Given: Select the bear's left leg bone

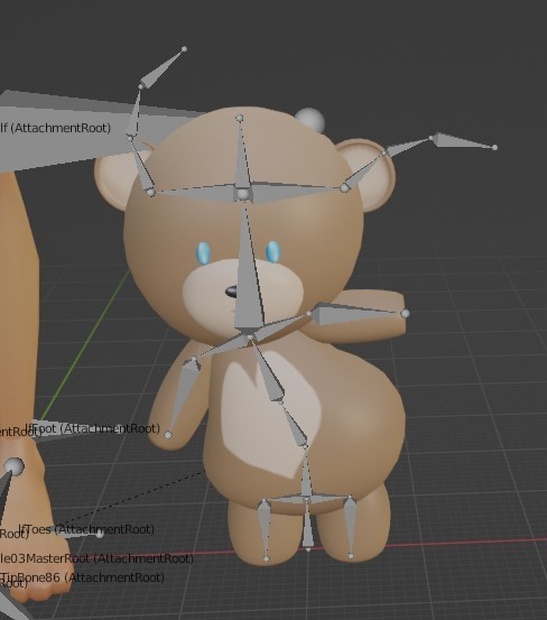Looking at the screenshot, I should click(x=264, y=529).
